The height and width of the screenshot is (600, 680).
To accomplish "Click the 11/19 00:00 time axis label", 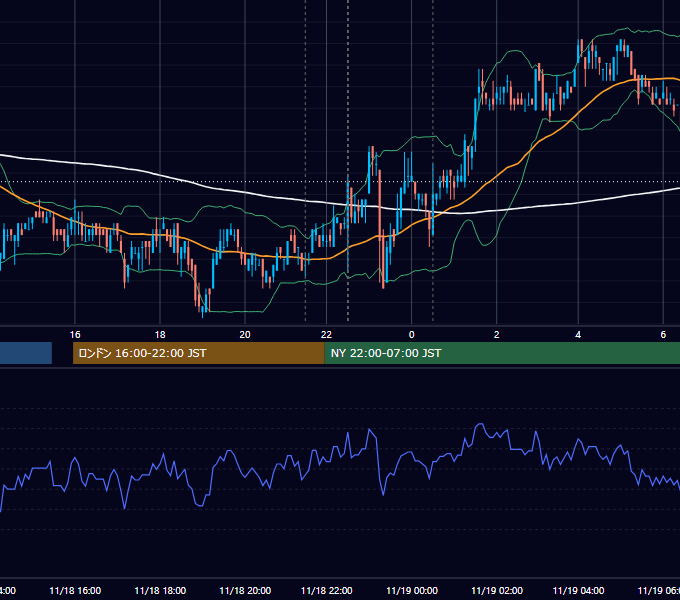I will coord(412,590).
